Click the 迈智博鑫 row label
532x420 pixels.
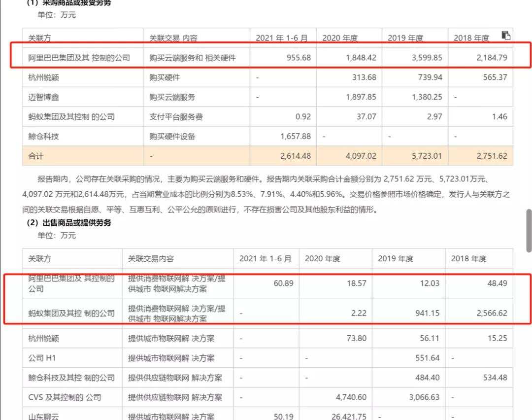tap(43, 97)
